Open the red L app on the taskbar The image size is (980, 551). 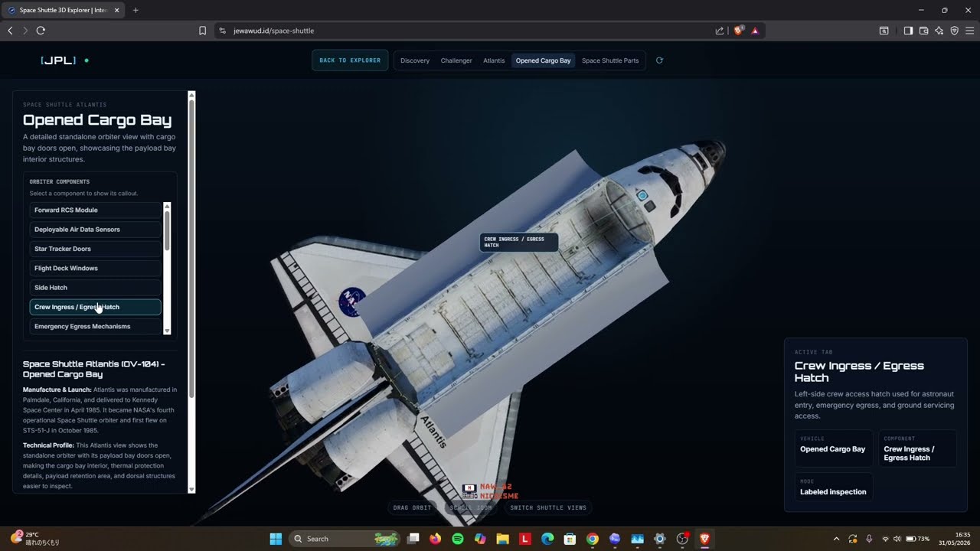pyautogui.click(x=524, y=539)
